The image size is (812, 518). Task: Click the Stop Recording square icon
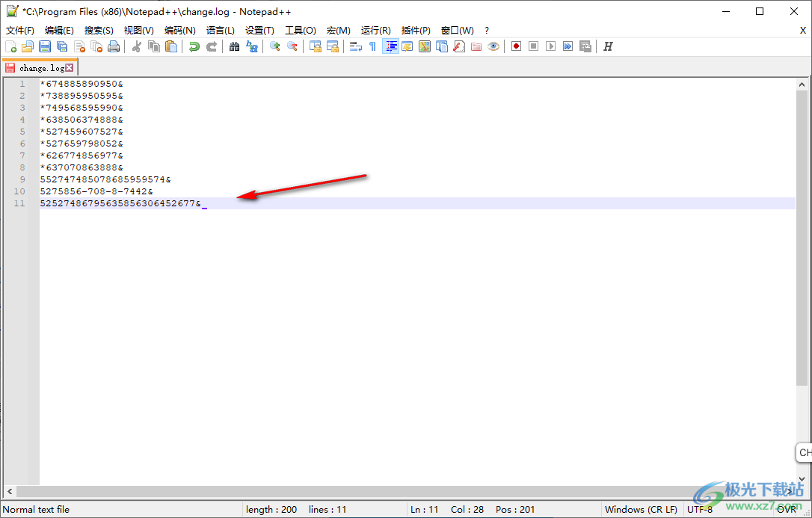[x=533, y=46]
